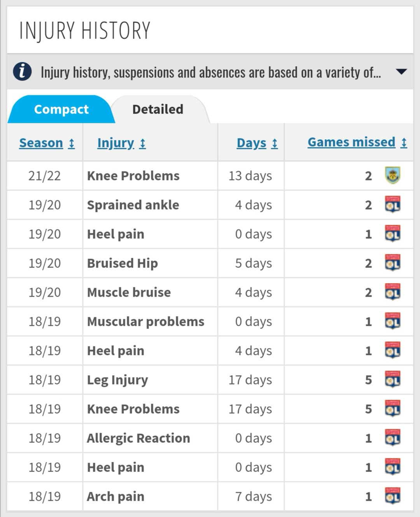Click the Burnley club crest in 21/22 row
The image size is (420, 517).
tap(392, 175)
